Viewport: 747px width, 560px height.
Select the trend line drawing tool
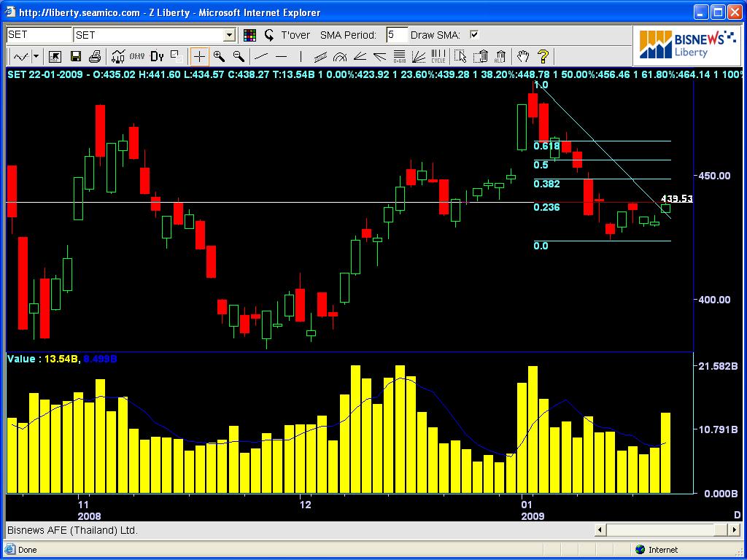[262, 57]
